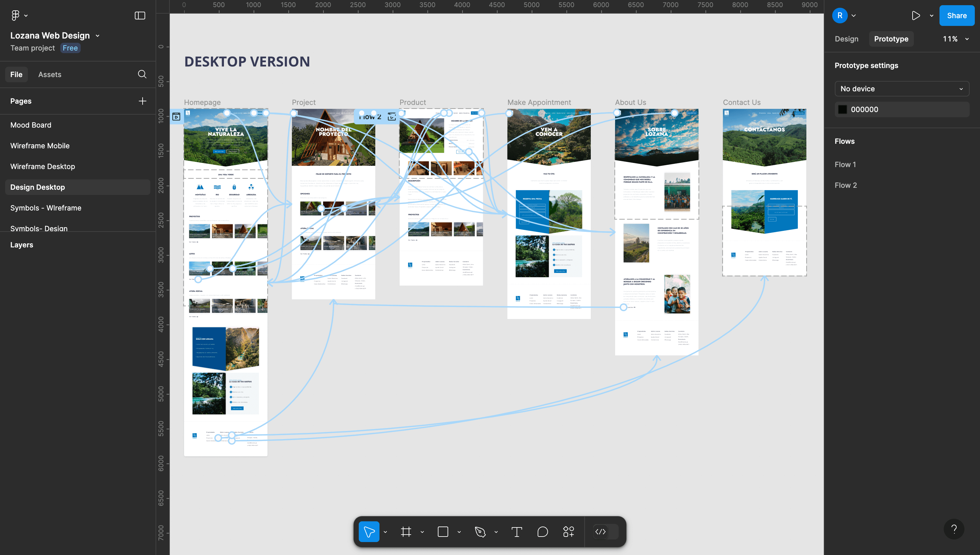Click the Figma main menu icon
This screenshot has width=980, height=555.
click(x=15, y=15)
